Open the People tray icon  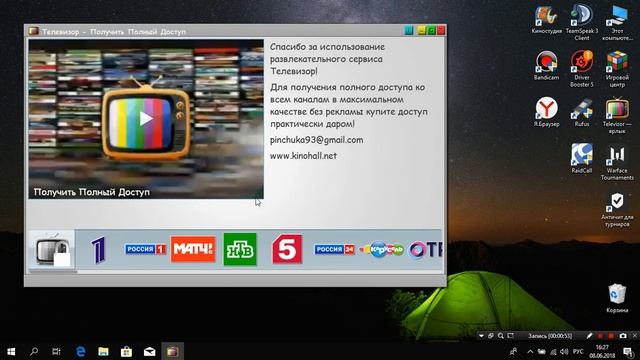tap(513, 351)
